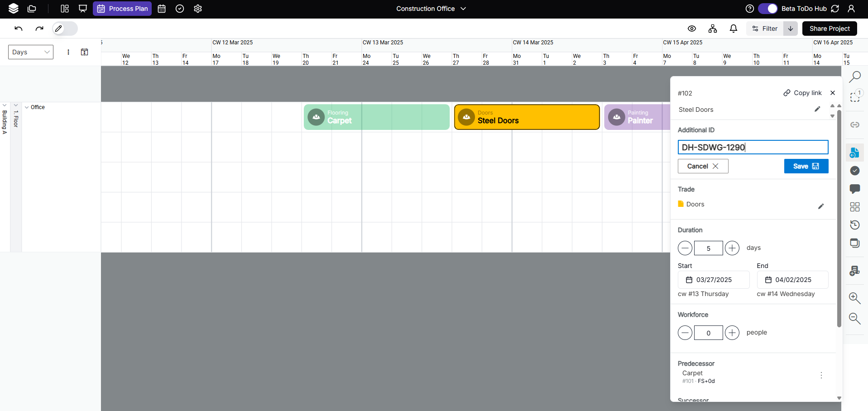Screen dimensions: 868x411
Task: Toggle the edit mode pencil switch
Action: (65, 29)
